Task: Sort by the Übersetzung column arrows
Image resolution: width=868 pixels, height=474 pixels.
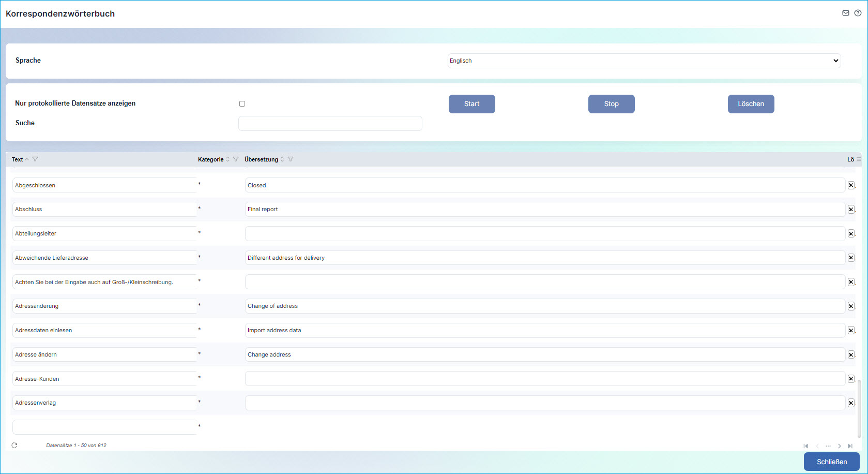Action: [282, 159]
